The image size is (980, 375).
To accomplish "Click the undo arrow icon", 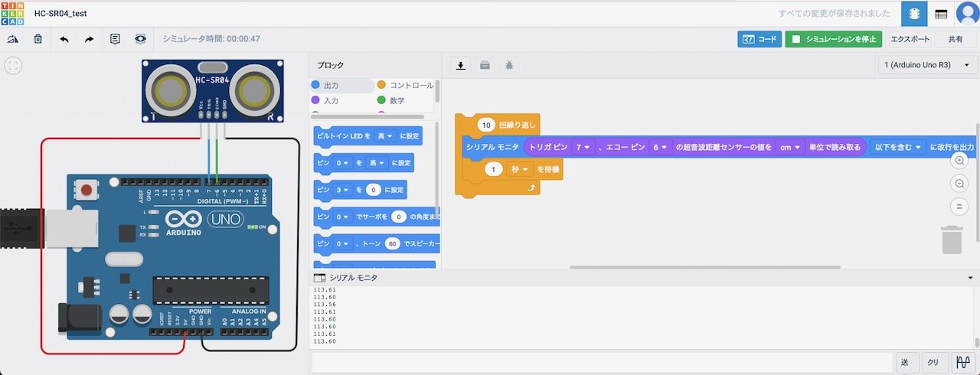I will click(64, 39).
